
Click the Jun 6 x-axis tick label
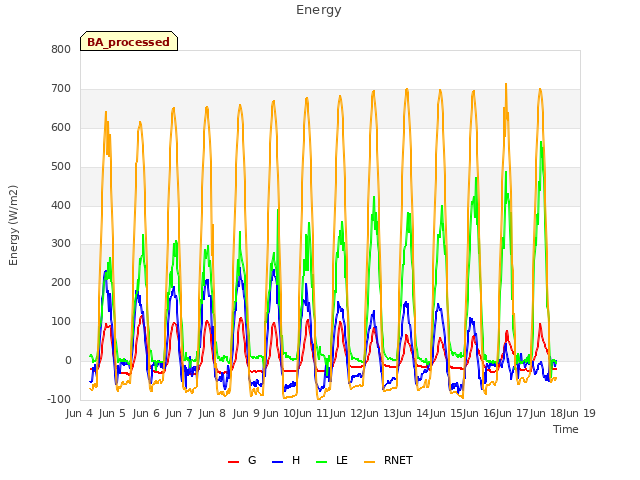tap(146, 413)
